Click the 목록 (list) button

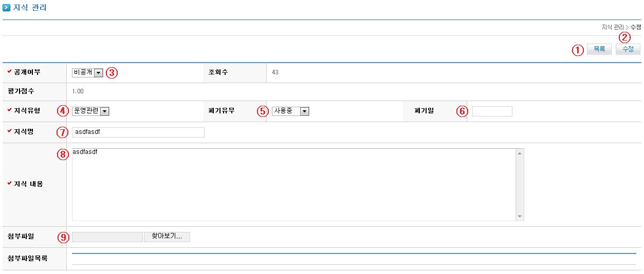(599, 49)
